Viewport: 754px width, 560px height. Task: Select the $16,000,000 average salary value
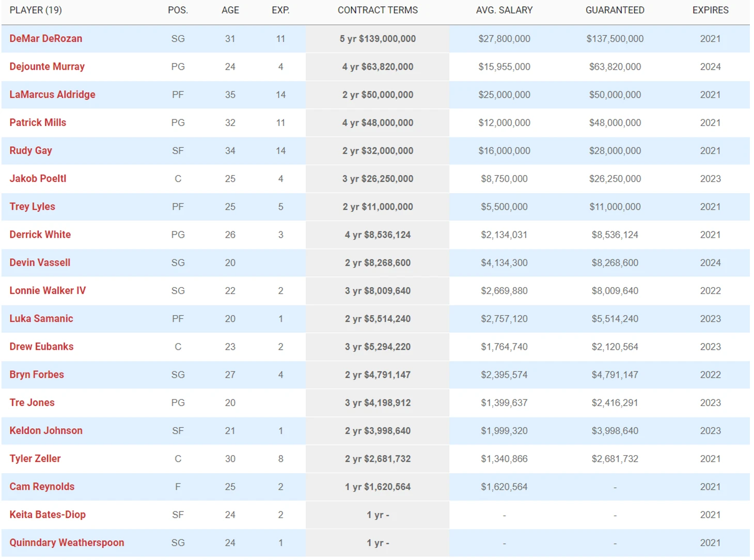504,150
